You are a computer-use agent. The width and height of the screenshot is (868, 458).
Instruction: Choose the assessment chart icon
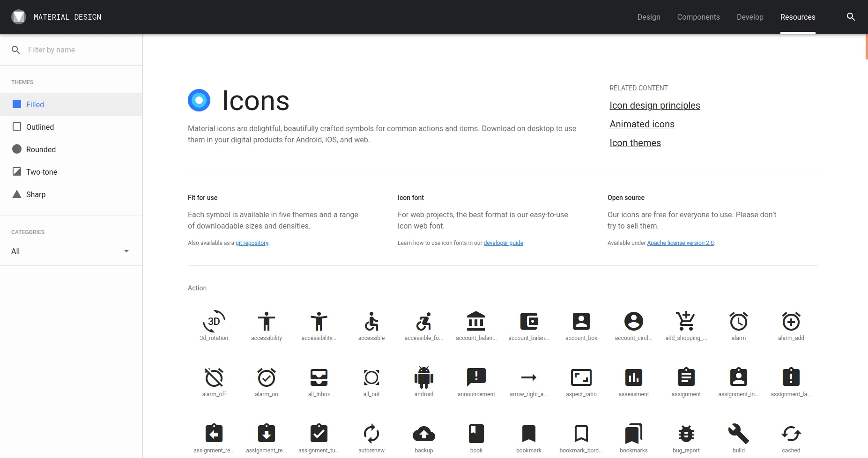click(x=634, y=378)
